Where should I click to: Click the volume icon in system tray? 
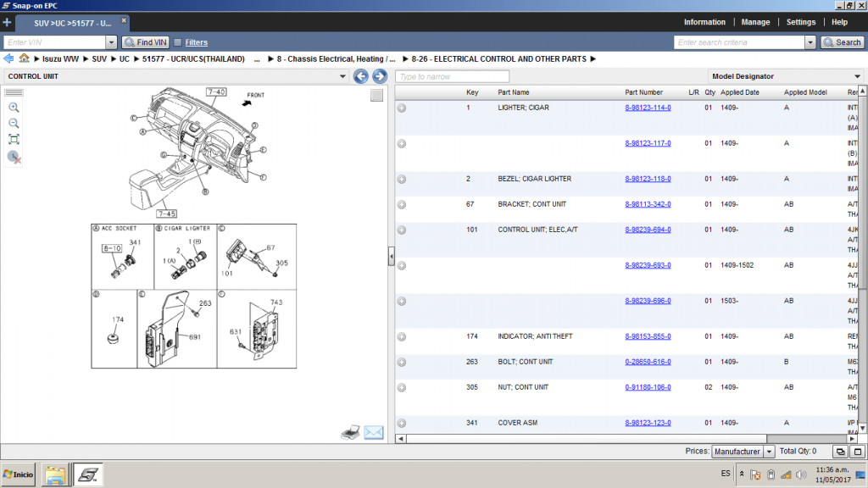click(800, 474)
